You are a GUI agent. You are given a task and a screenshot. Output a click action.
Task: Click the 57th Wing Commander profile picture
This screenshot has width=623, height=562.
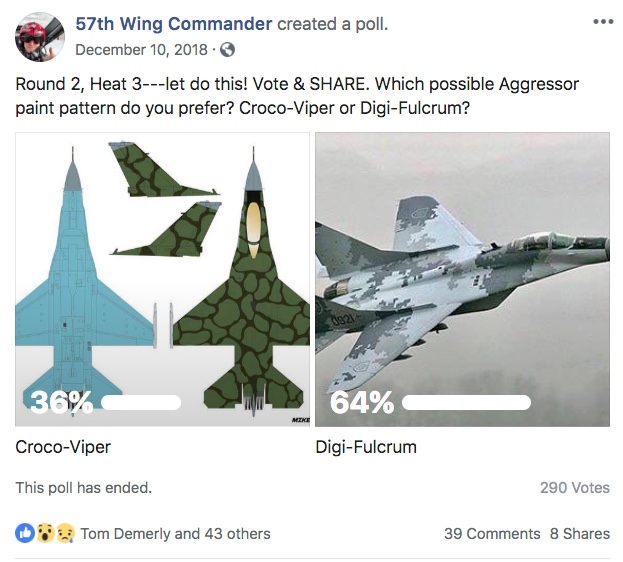pos(40,37)
